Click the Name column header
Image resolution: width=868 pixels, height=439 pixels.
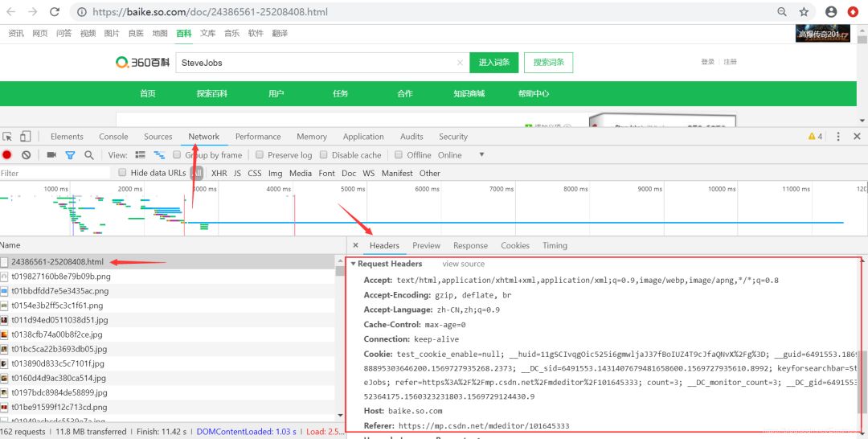pyautogui.click(x=10, y=245)
